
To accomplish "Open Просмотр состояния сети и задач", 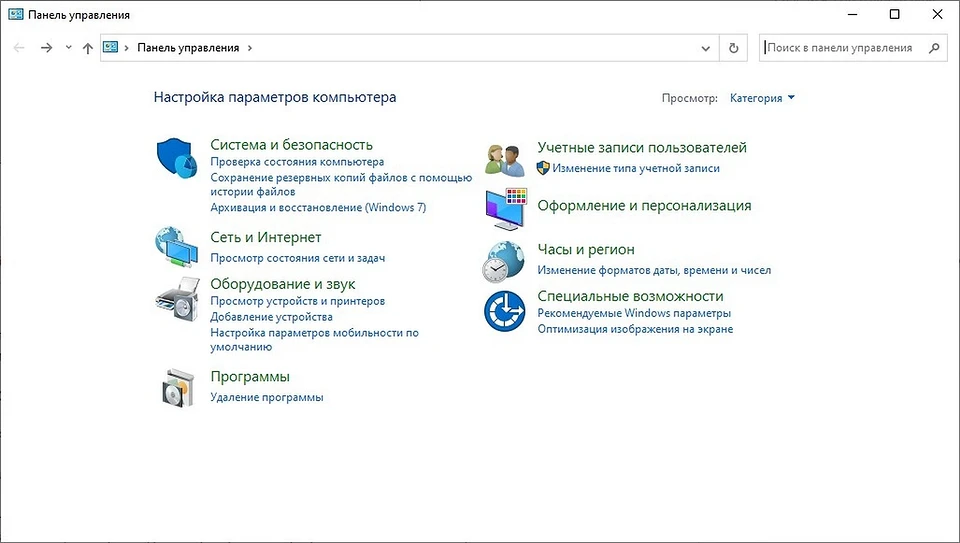I will coord(298,258).
